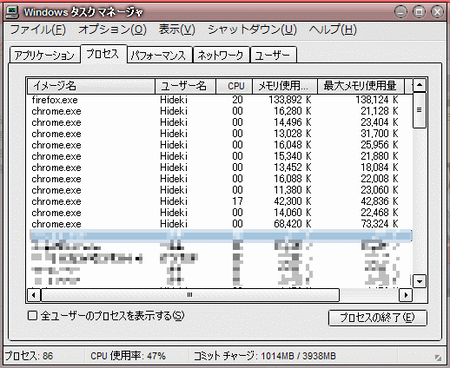The width and height of the screenshot is (450, 368).
Task: Select chrome.exe row using 11,380 K
Action: point(220,190)
